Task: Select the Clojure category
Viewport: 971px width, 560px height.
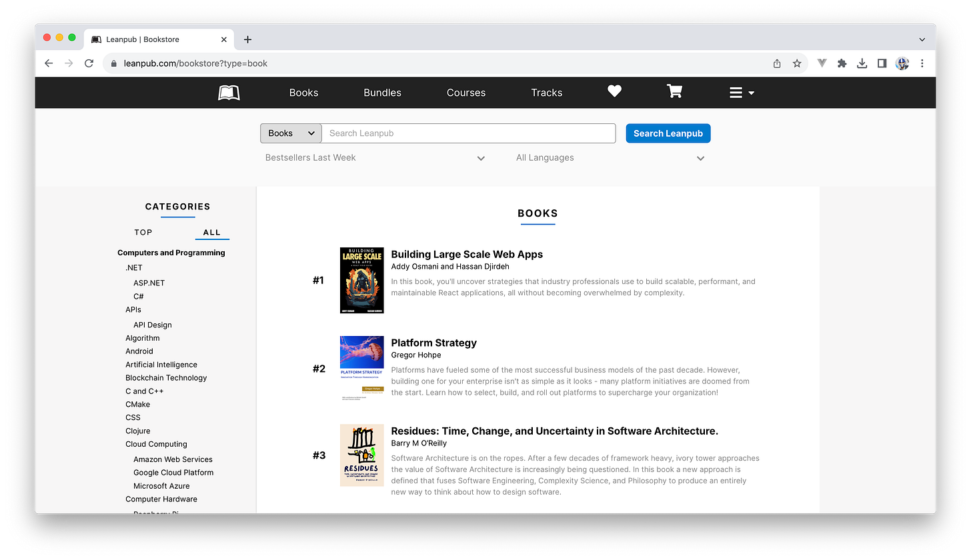Action: pyautogui.click(x=138, y=431)
